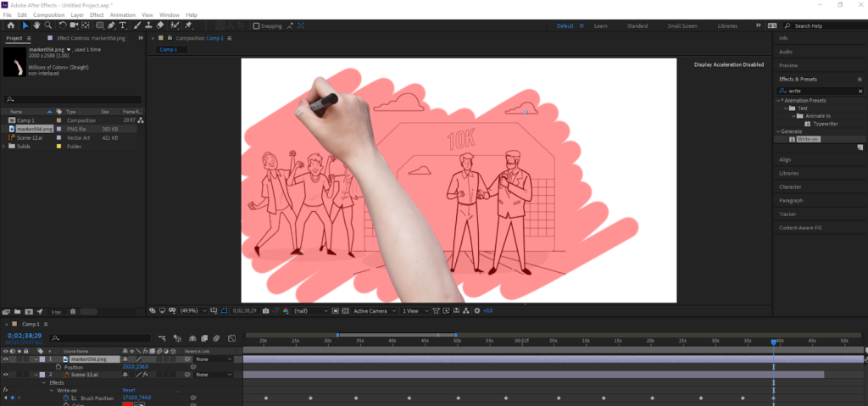Click new composition icon in Project panel
Screen dimensions: 868x406
[28, 312]
